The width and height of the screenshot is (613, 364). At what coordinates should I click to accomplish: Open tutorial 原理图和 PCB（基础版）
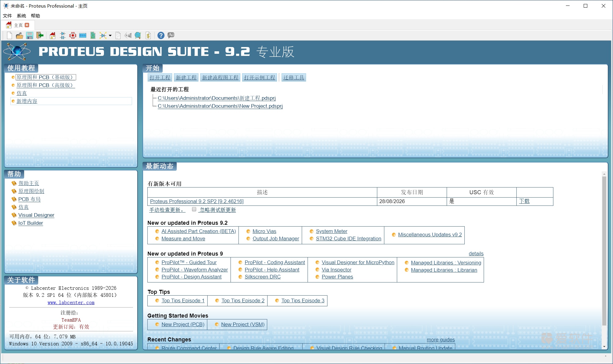(x=46, y=77)
